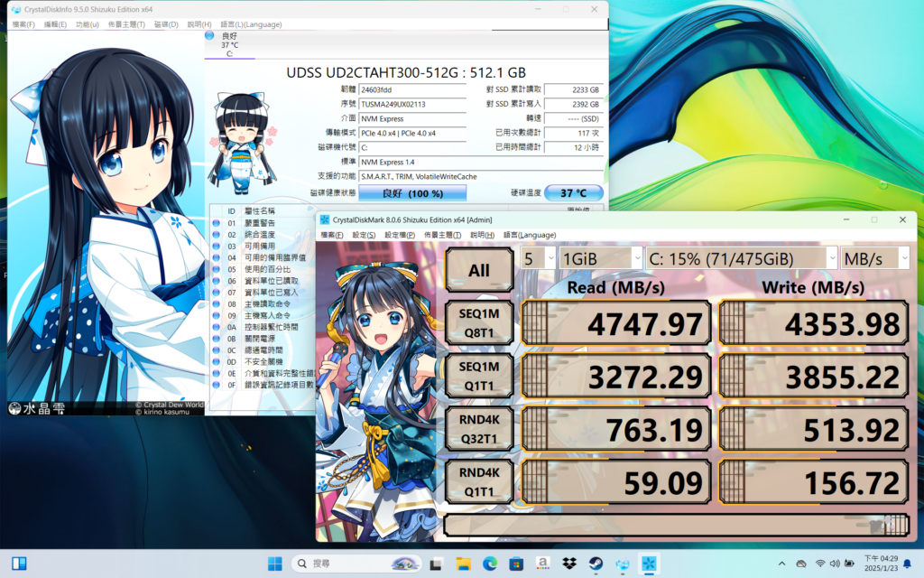Open 磁碟(D) menu in CrystalDiskInfo

coord(166,24)
